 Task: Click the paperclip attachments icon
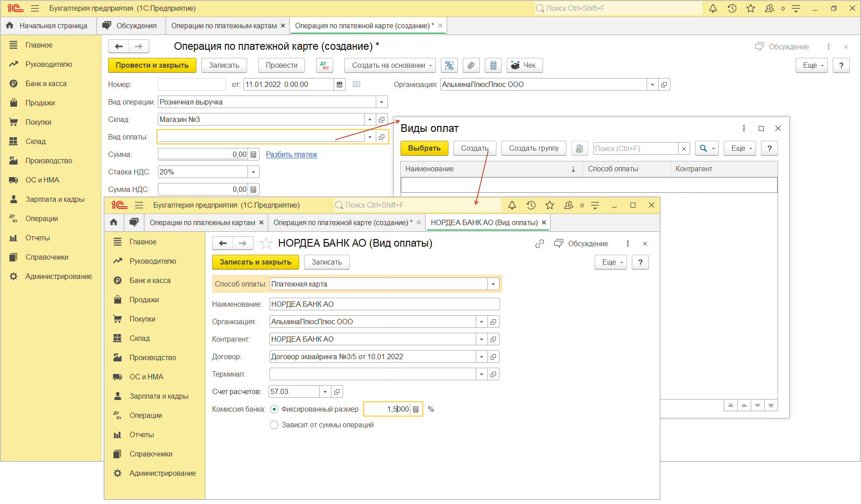471,65
